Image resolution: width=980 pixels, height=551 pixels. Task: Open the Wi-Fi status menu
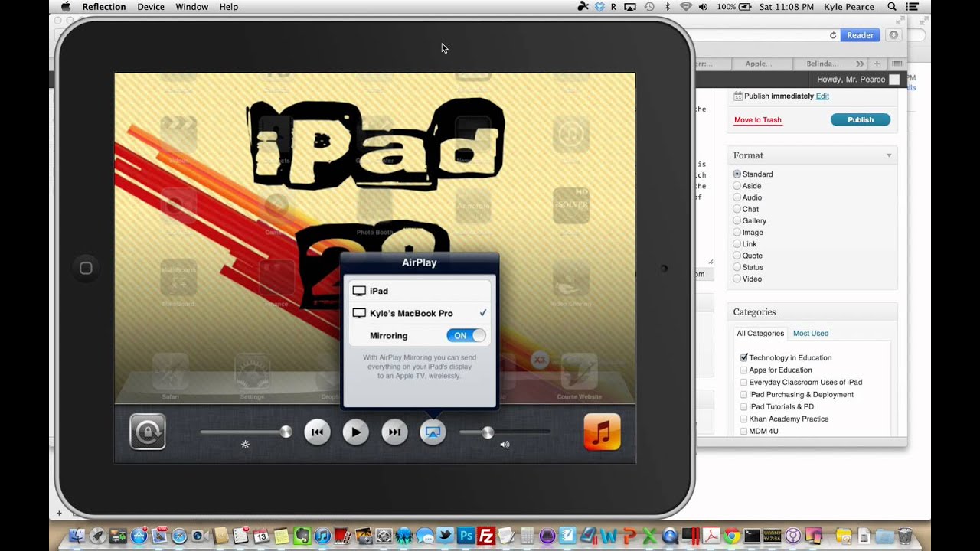[x=685, y=7]
